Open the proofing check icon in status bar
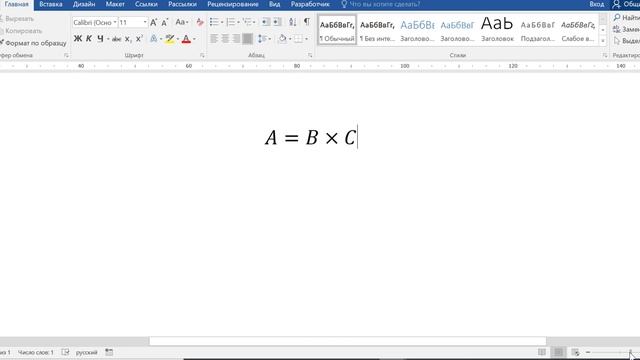640x360 pixels. coord(65,352)
